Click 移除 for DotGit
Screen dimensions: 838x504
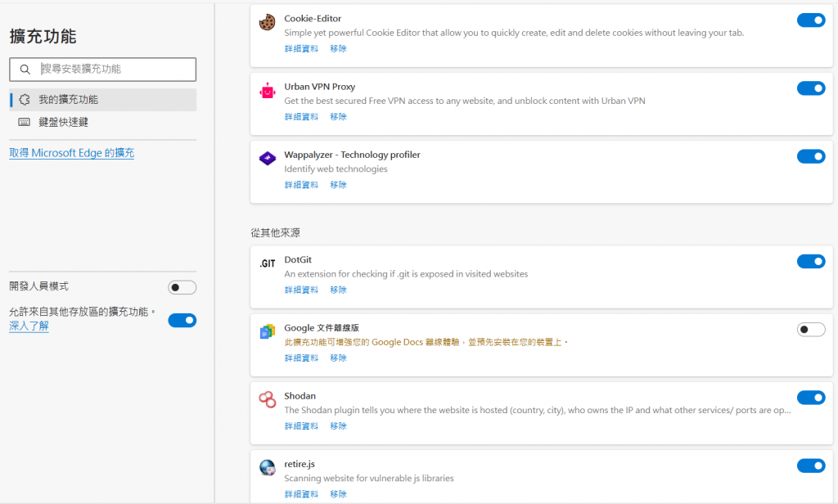coord(338,290)
